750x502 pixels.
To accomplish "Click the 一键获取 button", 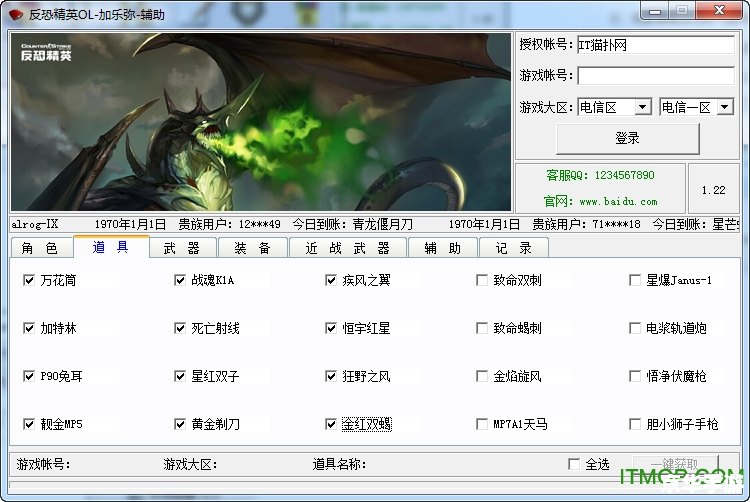I will coord(675,464).
